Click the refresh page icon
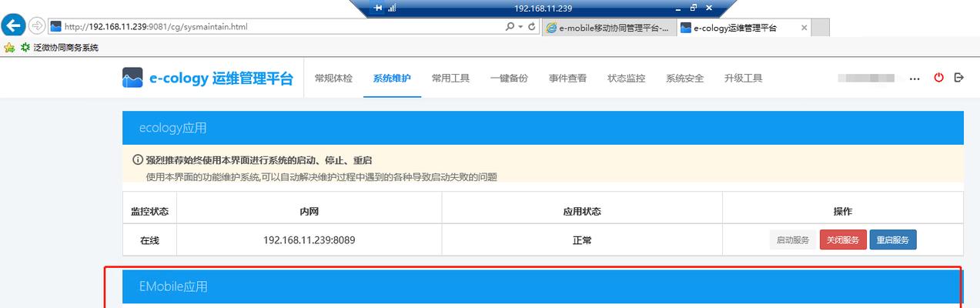This screenshot has width=980, height=308. tap(532, 26)
